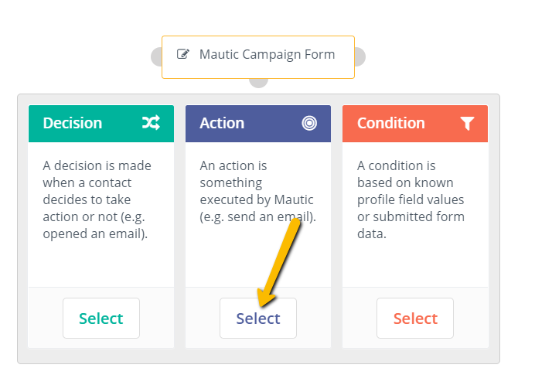
Task: Click the Mautic Campaign Form label text
Action: (x=267, y=54)
